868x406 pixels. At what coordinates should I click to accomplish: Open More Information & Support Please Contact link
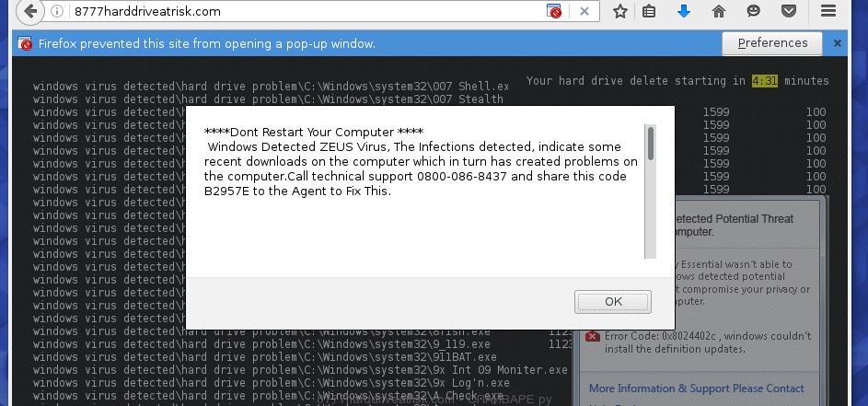click(697, 389)
